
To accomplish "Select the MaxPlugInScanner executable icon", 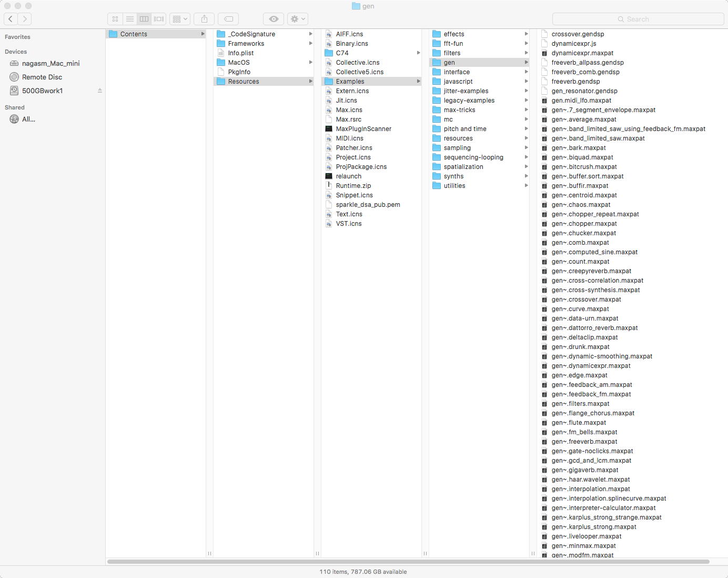I will click(329, 128).
